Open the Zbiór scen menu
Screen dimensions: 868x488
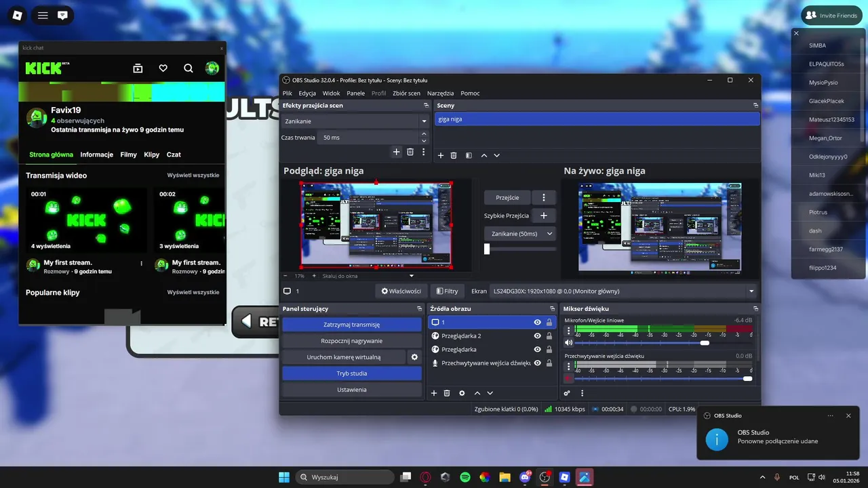coord(406,94)
